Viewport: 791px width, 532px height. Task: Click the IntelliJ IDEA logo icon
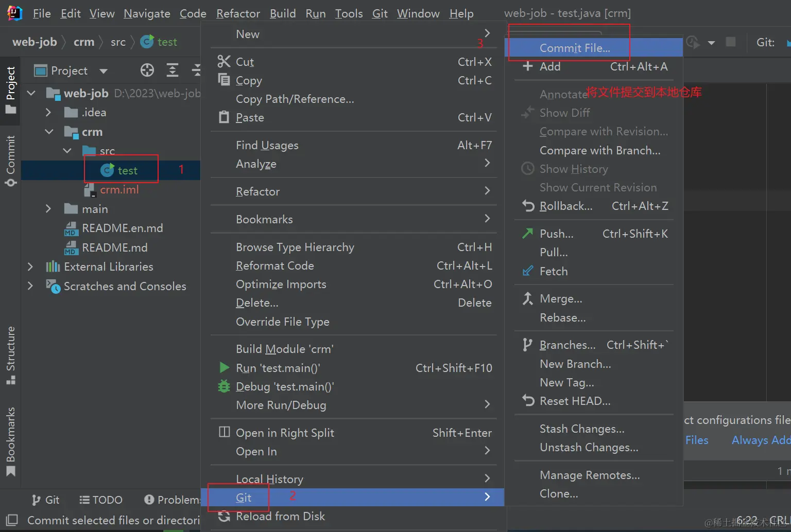(14, 13)
